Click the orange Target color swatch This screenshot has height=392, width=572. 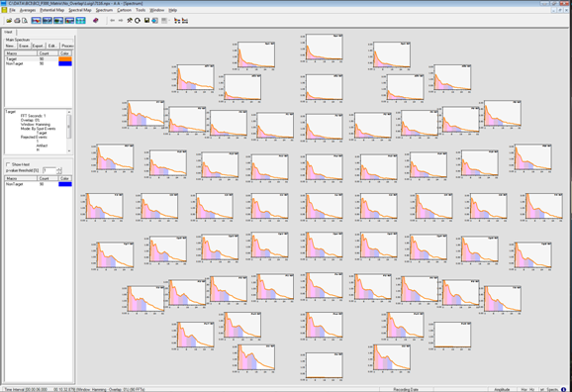[65, 58]
